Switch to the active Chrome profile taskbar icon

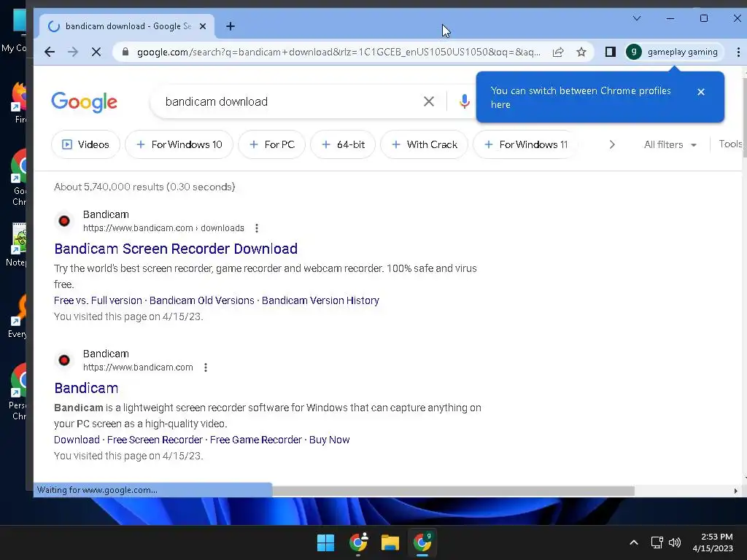pyautogui.click(x=422, y=542)
